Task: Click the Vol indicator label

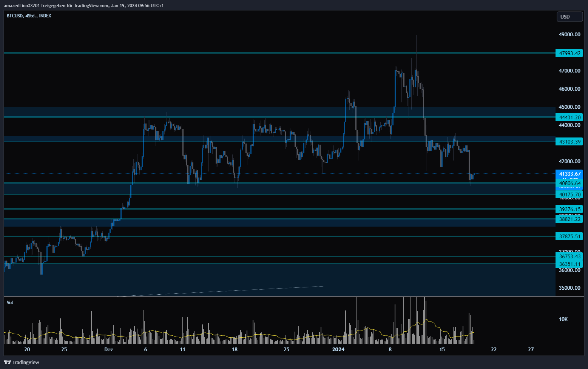Action: point(10,303)
